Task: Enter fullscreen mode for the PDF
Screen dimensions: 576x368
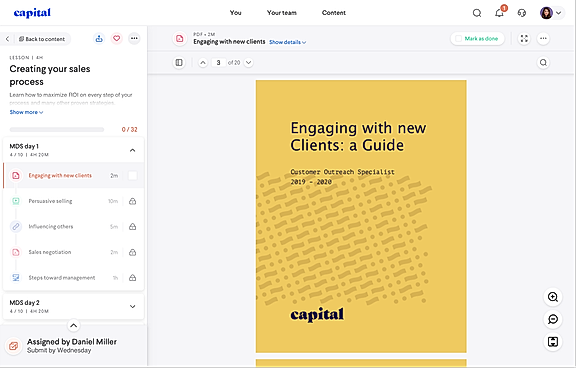Action: click(x=524, y=39)
